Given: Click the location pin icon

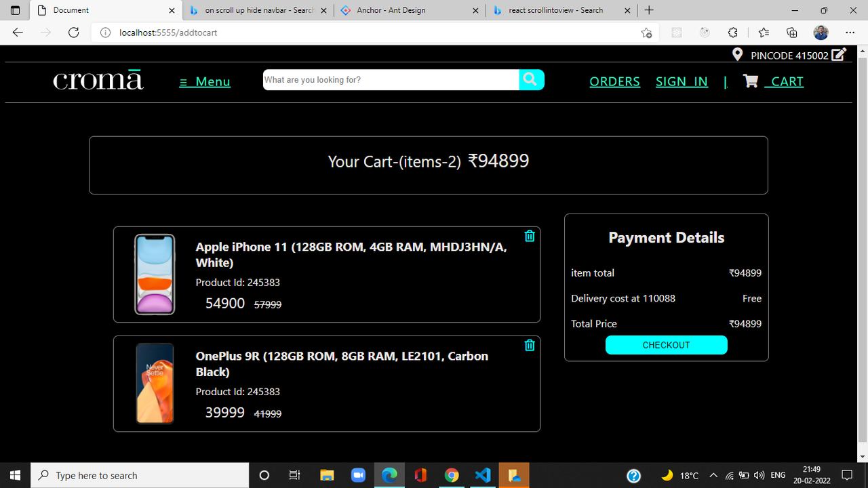Looking at the screenshot, I should point(737,55).
